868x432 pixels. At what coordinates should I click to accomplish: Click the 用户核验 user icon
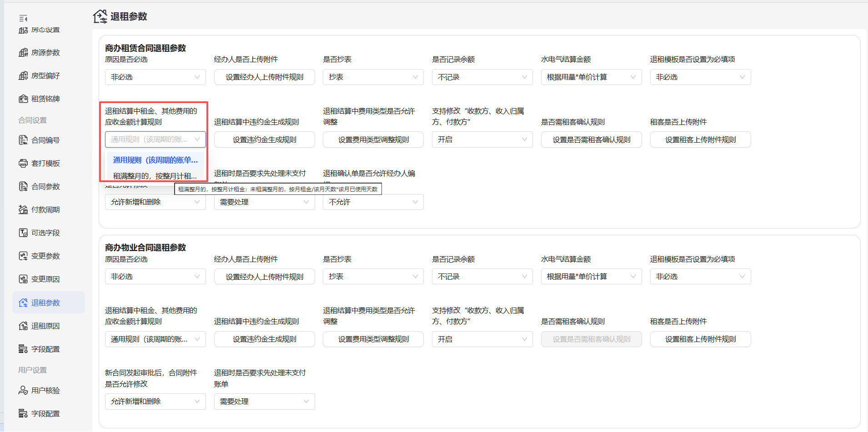click(x=23, y=390)
